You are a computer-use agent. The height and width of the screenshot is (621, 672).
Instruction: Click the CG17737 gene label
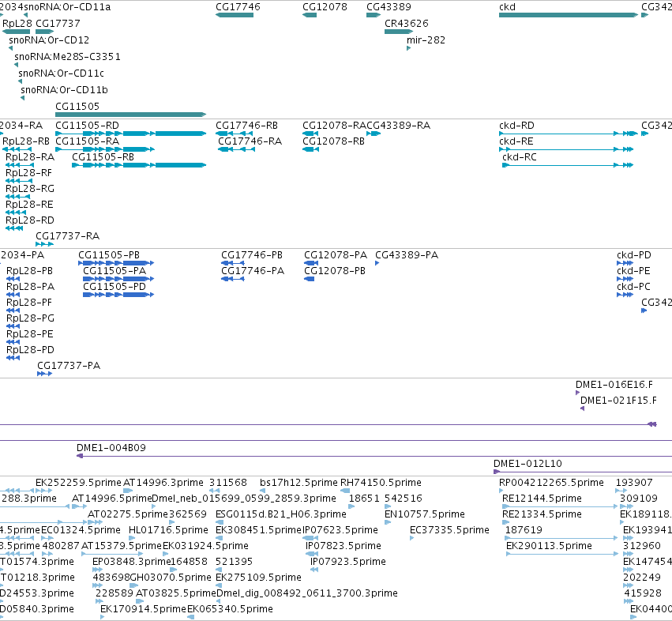pos(58,23)
